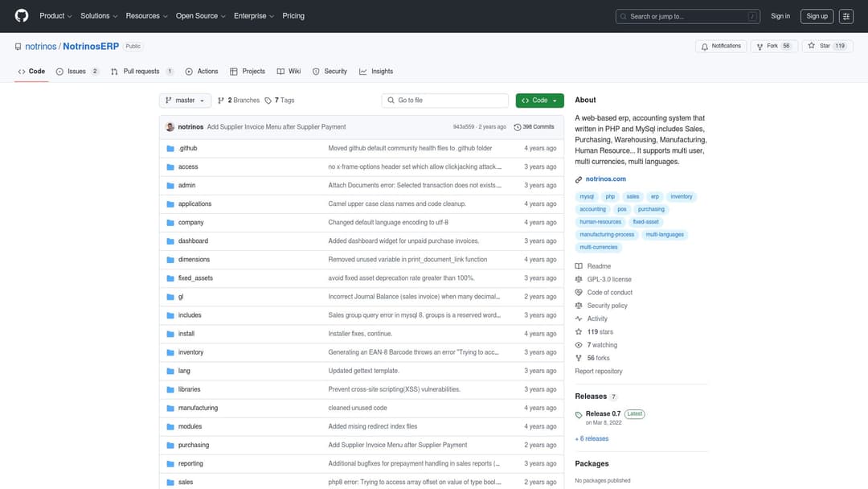Switch to the Pull requests tab
Viewport: 868px width, 489px height.
(141, 72)
